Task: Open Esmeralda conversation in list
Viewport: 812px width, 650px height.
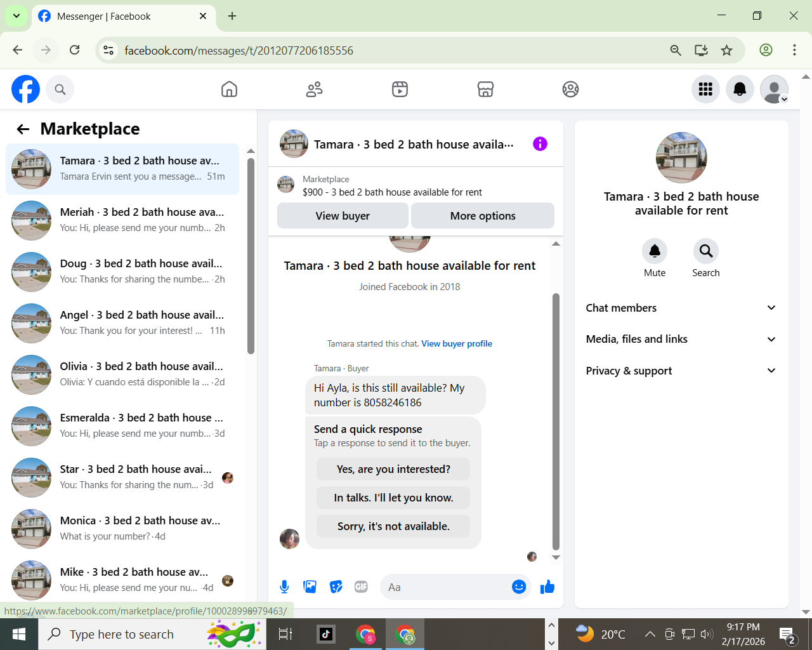Action: click(x=122, y=426)
